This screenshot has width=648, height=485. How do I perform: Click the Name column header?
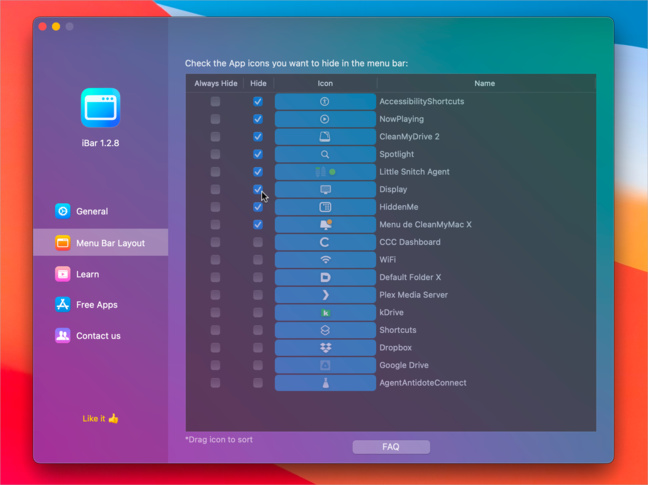pyautogui.click(x=484, y=83)
